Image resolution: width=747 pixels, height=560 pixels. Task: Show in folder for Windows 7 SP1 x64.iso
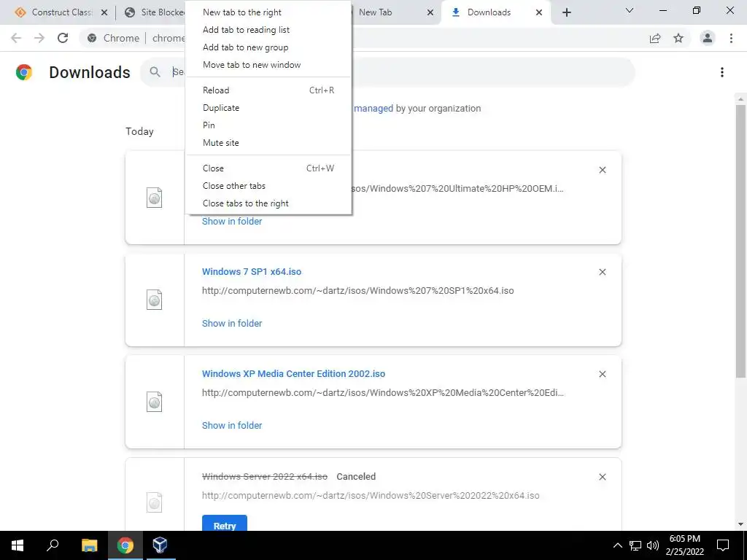pyautogui.click(x=232, y=323)
